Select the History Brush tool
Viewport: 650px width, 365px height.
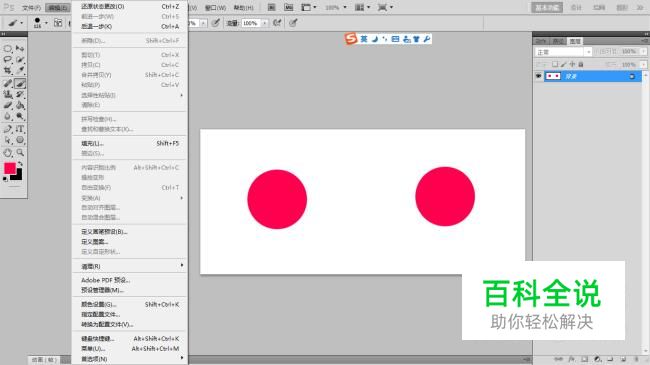[x=19, y=95]
